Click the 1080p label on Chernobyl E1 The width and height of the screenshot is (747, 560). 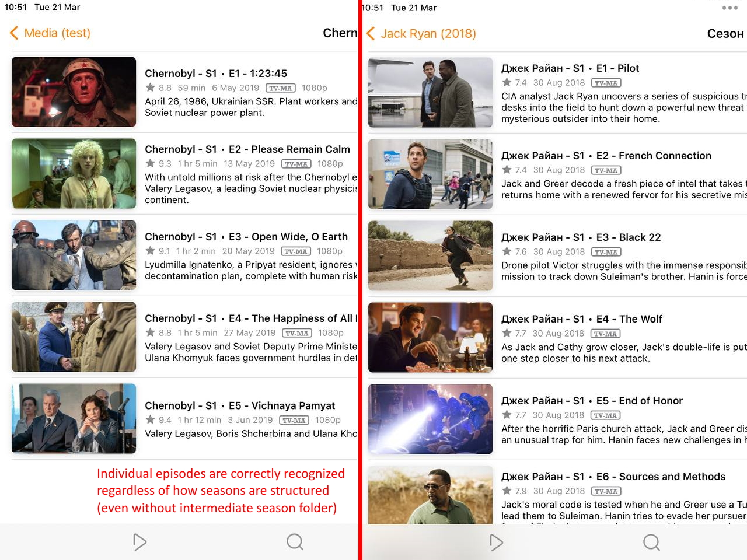click(x=315, y=87)
